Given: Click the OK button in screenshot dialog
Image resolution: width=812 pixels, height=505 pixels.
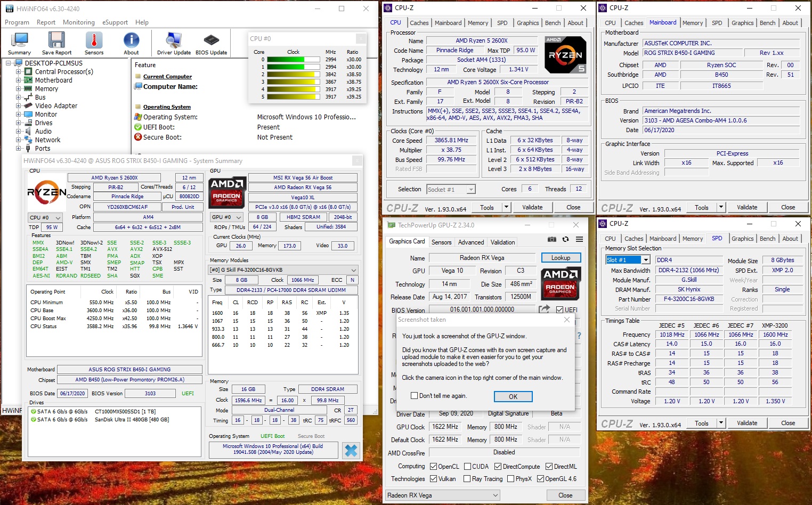Looking at the screenshot, I should click(x=513, y=396).
